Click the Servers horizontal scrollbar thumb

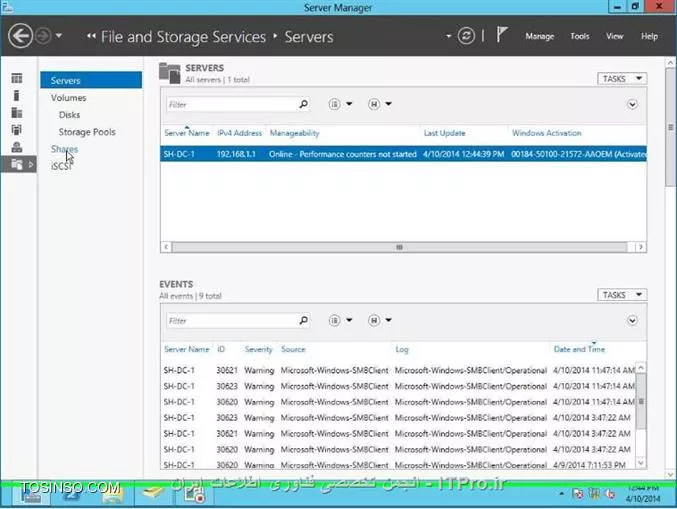click(399, 247)
